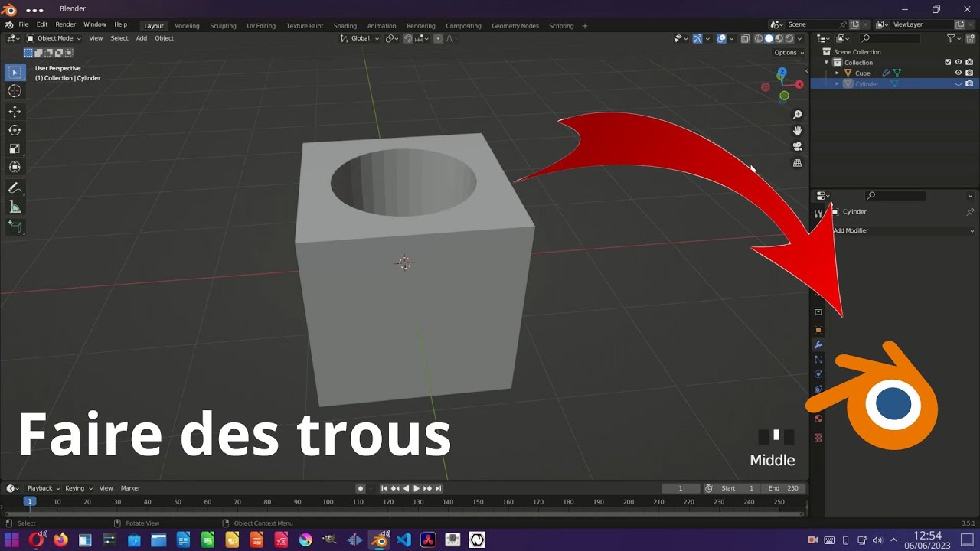Toggle Cube render camera icon in outliner
Screen dimensions: 980x551
point(969,73)
